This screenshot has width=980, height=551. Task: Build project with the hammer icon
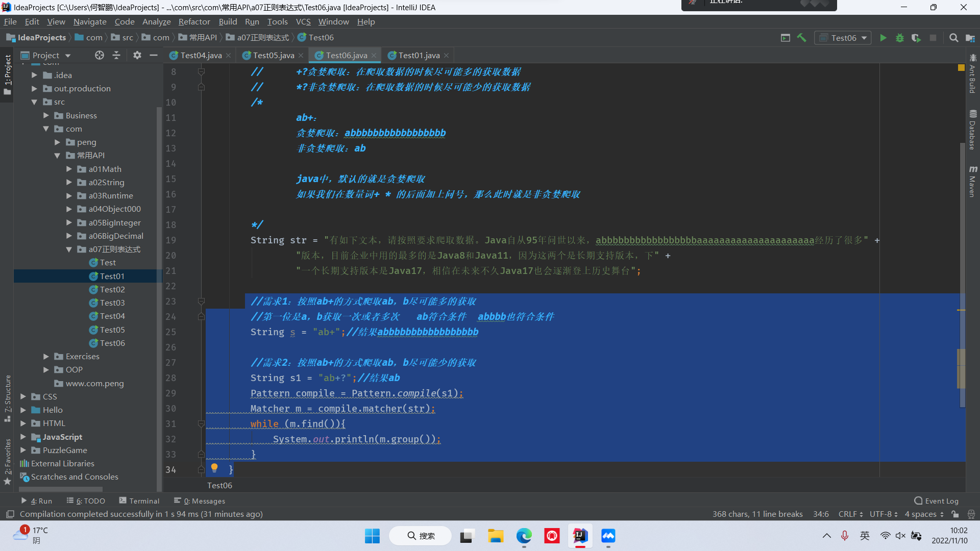[801, 38]
